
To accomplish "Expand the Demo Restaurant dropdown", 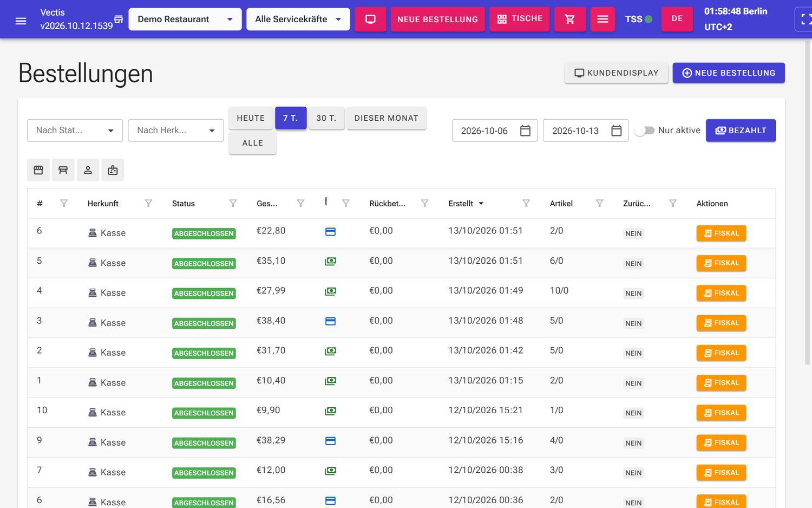I will 185,19.
